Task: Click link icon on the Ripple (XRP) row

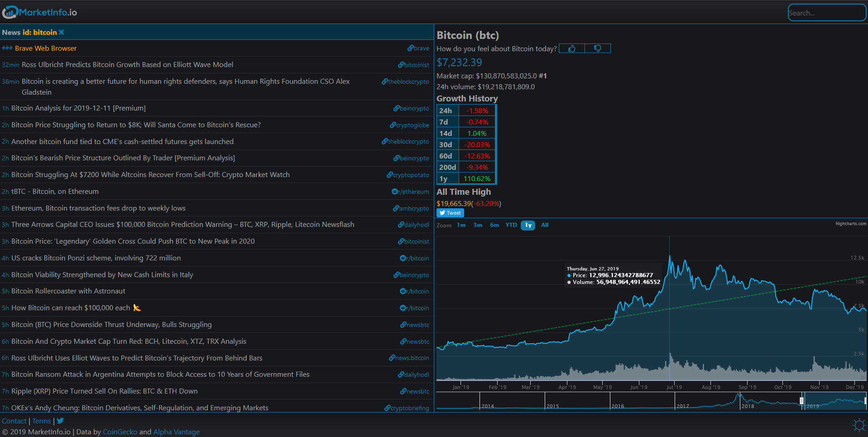Action: [403, 391]
